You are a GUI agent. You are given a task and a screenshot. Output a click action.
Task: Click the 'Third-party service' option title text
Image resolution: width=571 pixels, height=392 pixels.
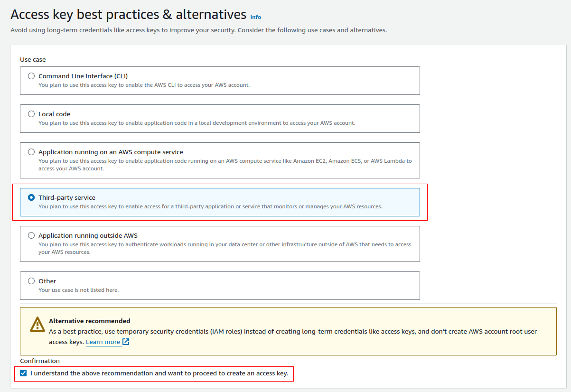pyautogui.click(x=67, y=197)
